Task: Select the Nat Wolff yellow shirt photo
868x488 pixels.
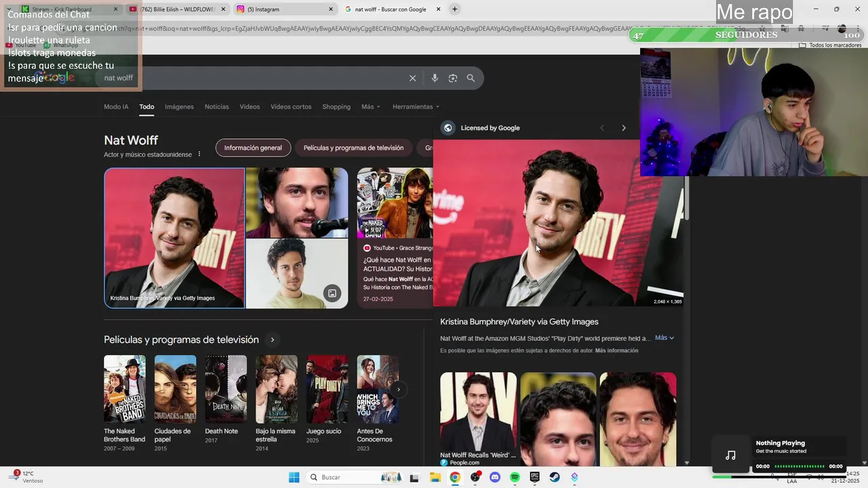Action: pos(297,274)
